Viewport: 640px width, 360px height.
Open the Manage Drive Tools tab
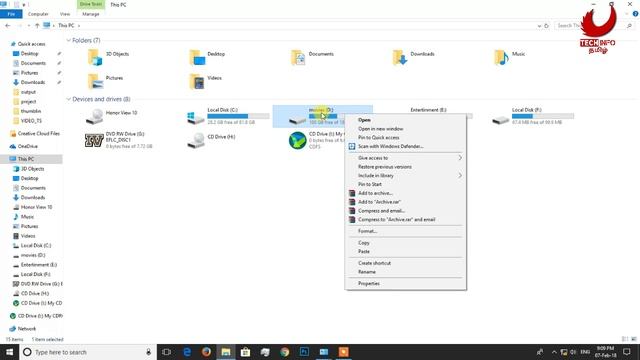pyautogui.click(x=91, y=14)
